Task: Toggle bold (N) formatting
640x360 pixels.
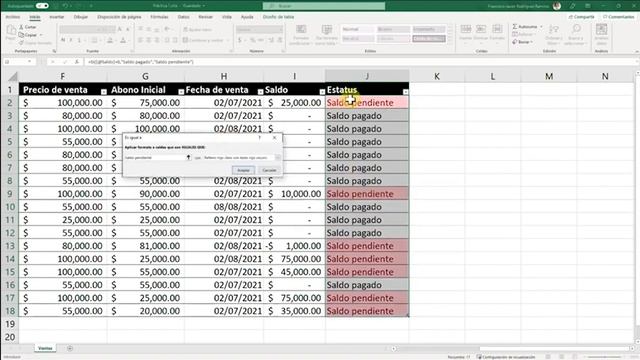Action: pos(63,40)
